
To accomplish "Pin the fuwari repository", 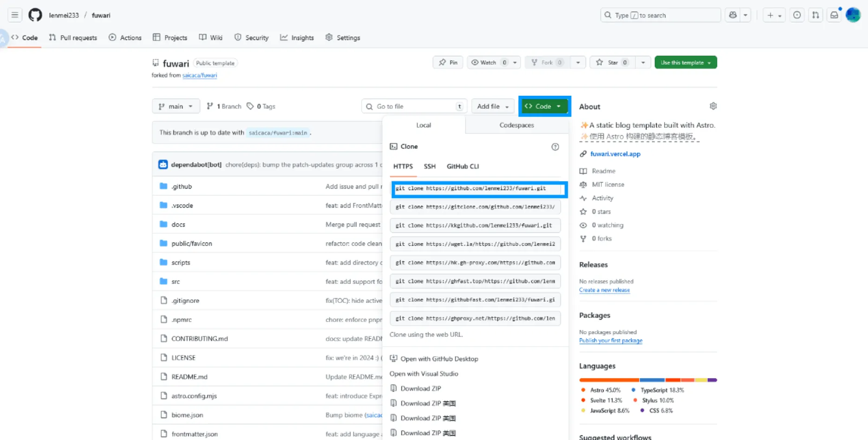I will (x=448, y=63).
